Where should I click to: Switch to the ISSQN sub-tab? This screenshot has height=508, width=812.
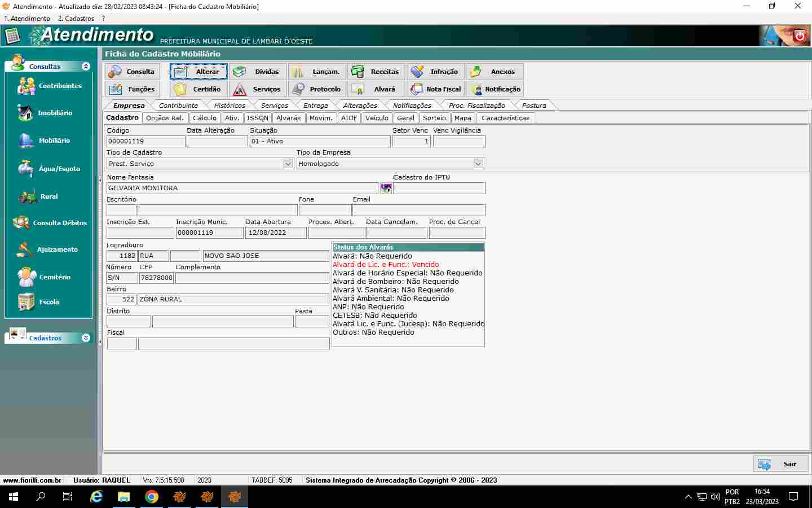coord(258,118)
